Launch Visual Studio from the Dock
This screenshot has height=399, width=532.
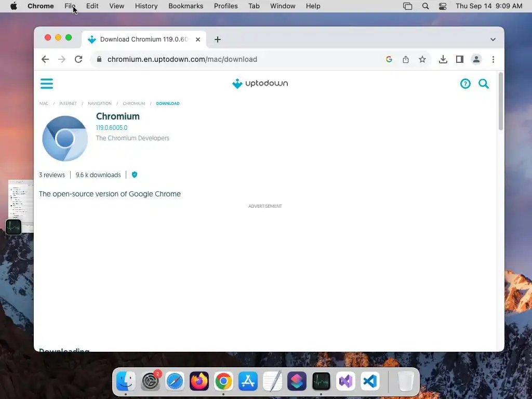coord(345,381)
